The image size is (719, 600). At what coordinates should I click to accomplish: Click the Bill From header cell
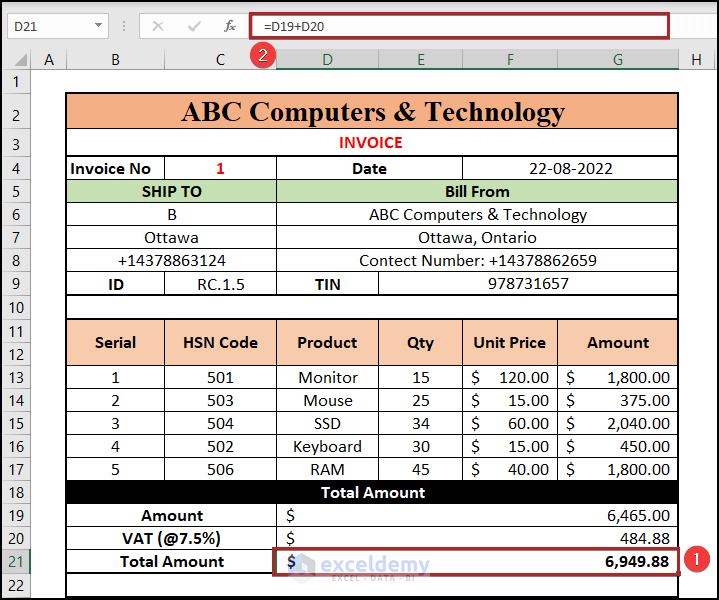click(477, 191)
